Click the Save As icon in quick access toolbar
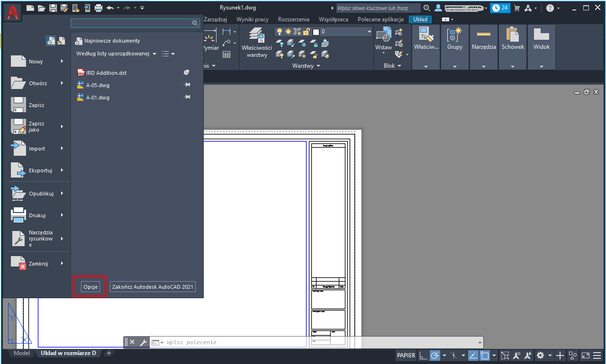 [x=64, y=8]
